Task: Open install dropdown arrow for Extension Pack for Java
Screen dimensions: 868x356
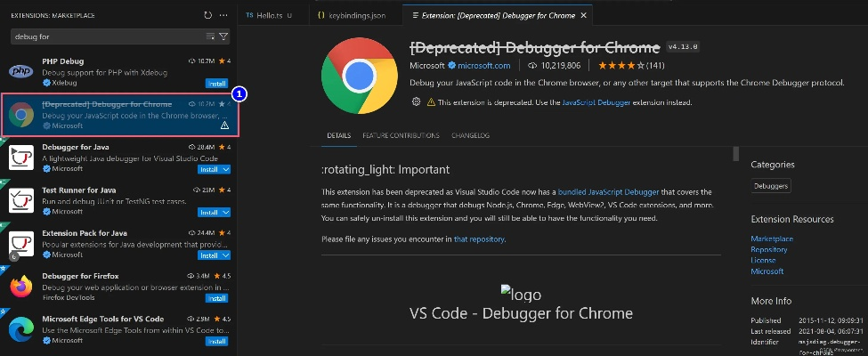Action: (x=226, y=255)
